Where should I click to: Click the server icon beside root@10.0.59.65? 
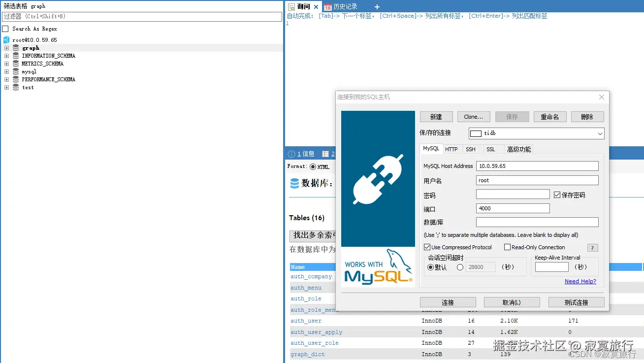click(6, 40)
